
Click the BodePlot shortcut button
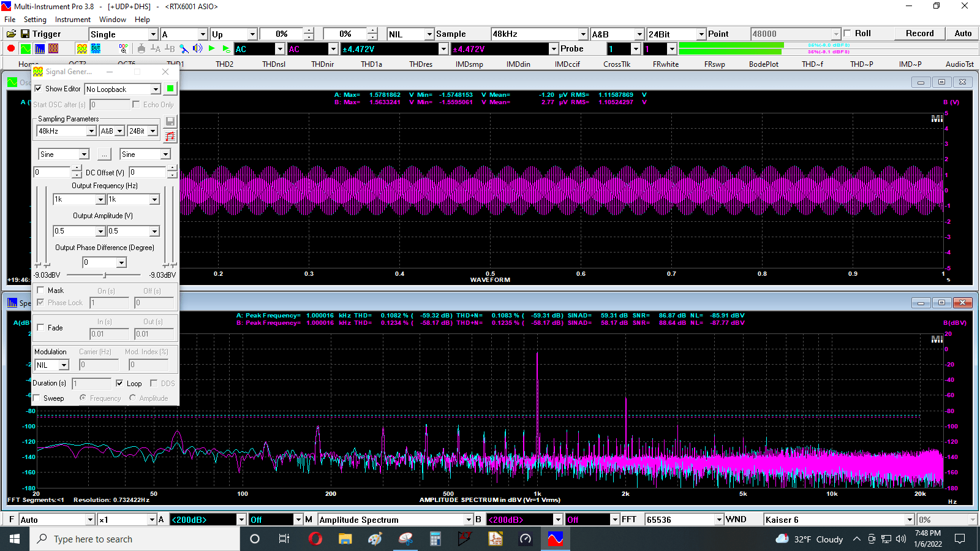764,64
